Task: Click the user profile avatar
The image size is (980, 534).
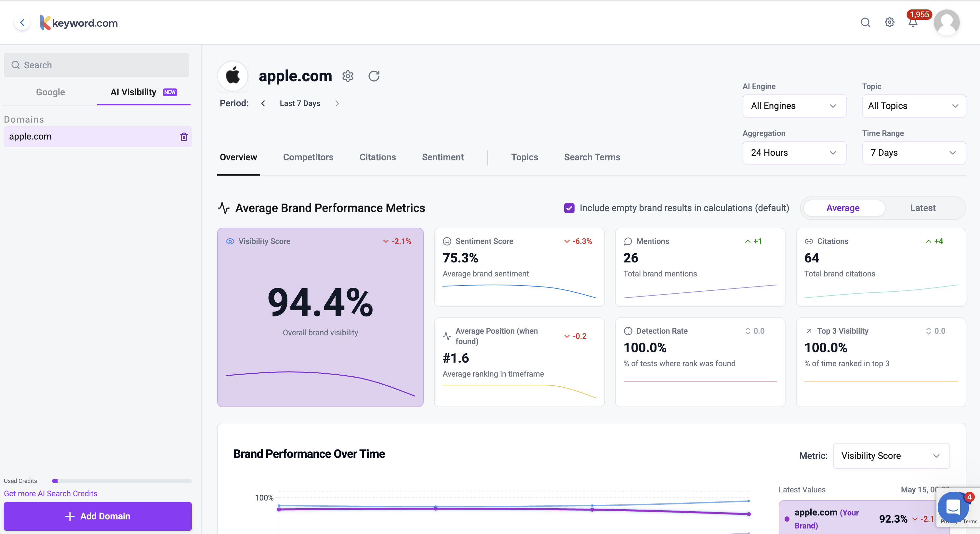Action: click(946, 22)
